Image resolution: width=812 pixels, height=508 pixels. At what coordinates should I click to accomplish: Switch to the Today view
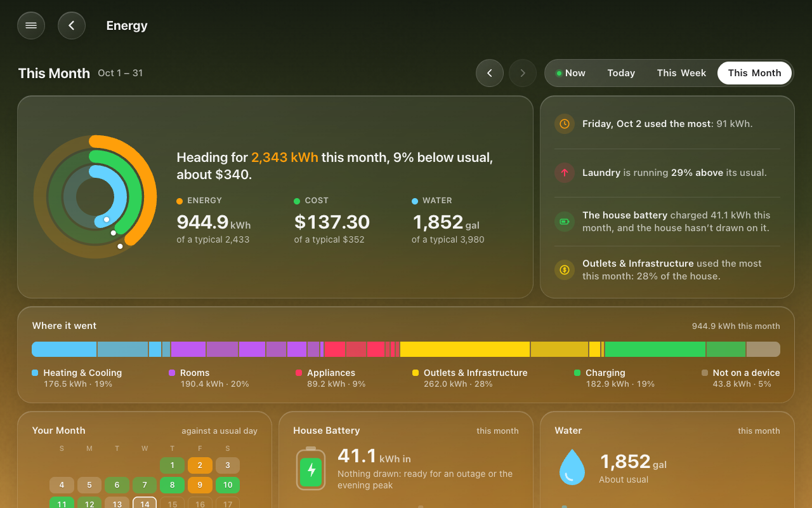tap(621, 73)
